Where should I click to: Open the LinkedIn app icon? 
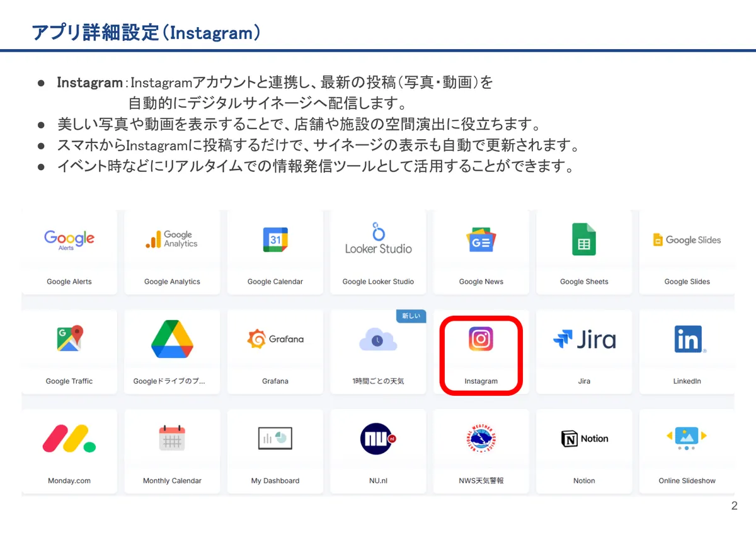(x=689, y=339)
